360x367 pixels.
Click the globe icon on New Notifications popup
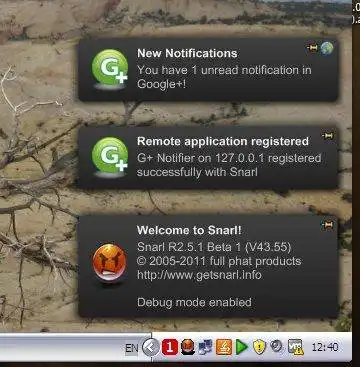point(327,48)
